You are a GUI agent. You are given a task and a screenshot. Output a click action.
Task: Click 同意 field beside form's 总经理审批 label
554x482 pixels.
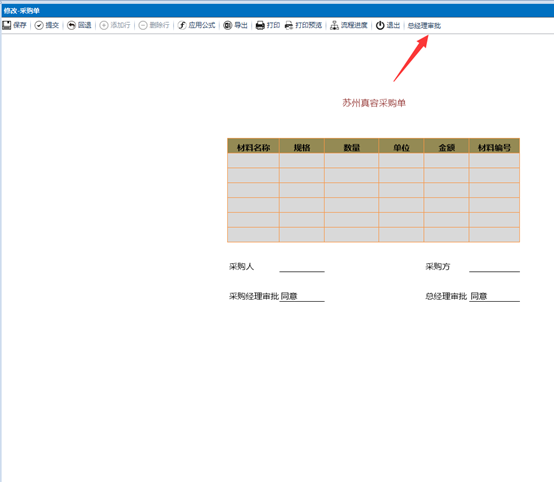[494, 296]
